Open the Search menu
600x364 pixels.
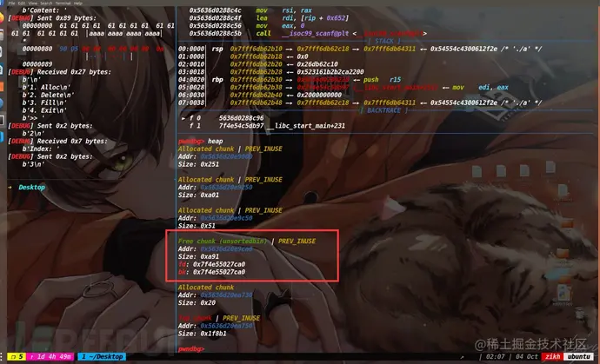[x=46, y=3]
